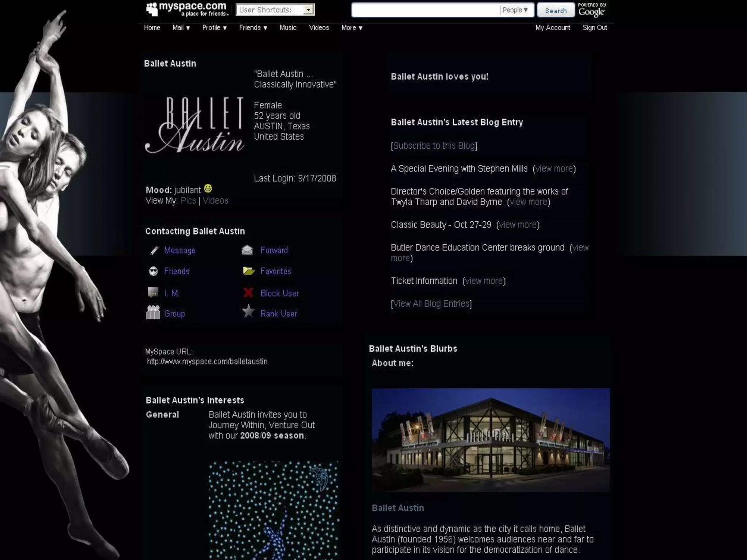Click the folder Favorites icon
Image resolution: width=747 pixels, height=560 pixels.
pyautogui.click(x=248, y=271)
